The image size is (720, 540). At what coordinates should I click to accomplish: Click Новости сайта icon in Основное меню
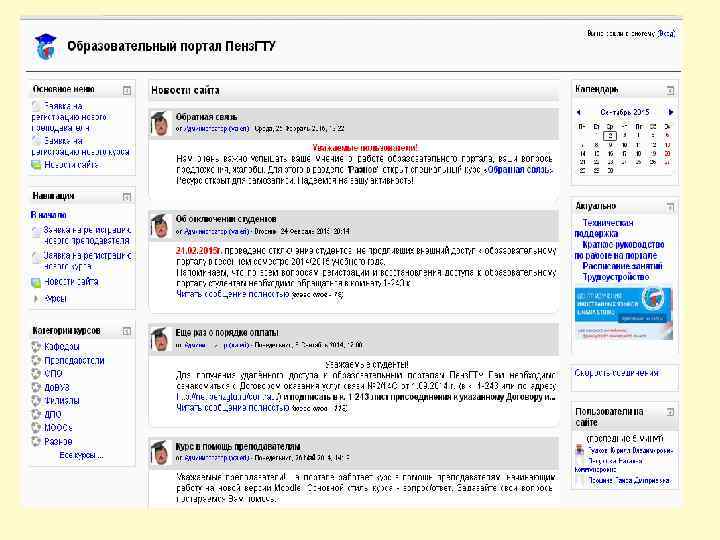coord(36,164)
